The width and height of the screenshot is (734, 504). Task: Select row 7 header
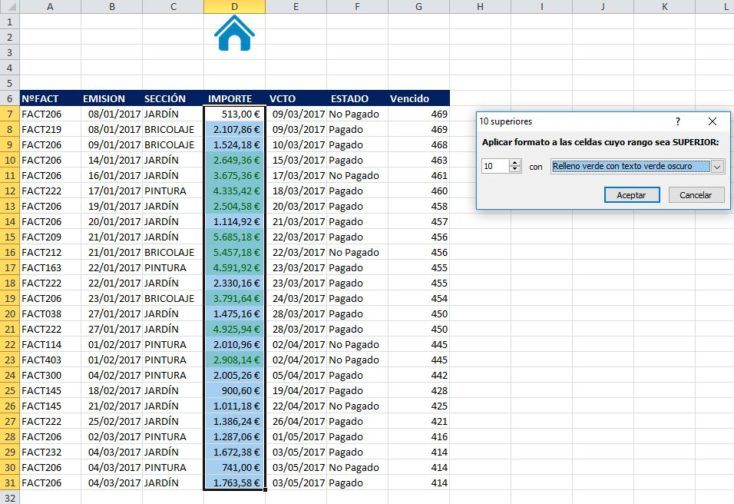(x=9, y=114)
